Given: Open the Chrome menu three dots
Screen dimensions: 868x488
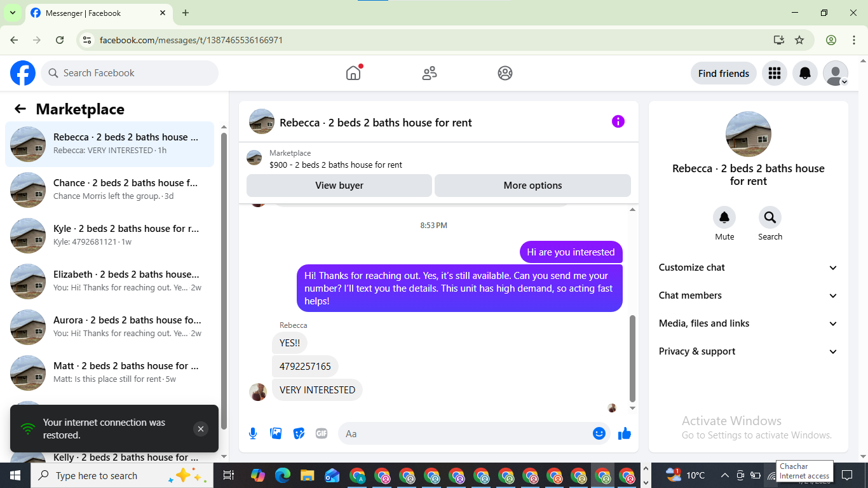Looking at the screenshot, I should click(x=854, y=40).
